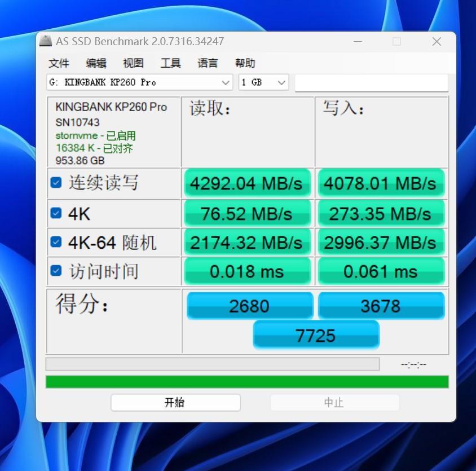Viewport: 476px width, 471px height.
Task: Click the 4292.04 MB/s sequential read result
Action: click(247, 183)
